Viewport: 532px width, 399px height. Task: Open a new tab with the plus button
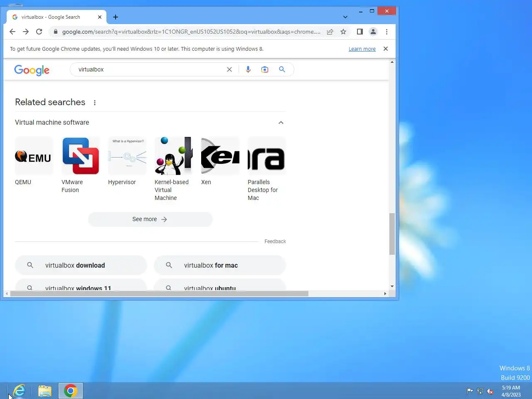[x=116, y=17]
